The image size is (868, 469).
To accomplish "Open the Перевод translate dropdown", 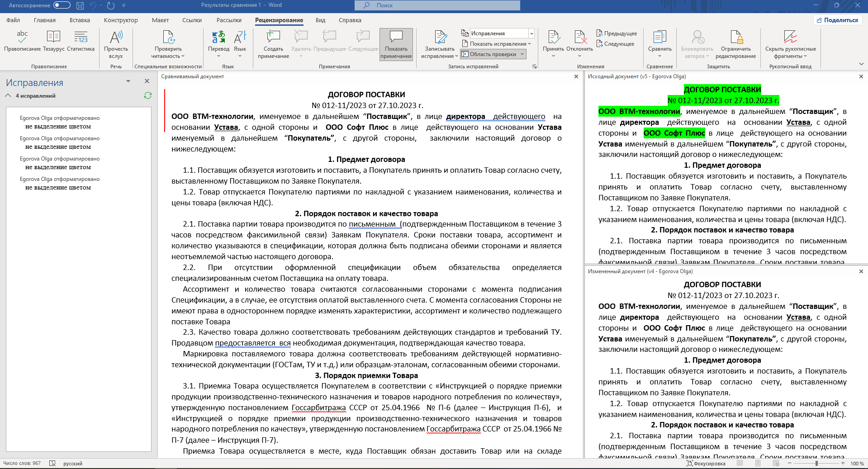I will pyautogui.click(x=218, y=44).
